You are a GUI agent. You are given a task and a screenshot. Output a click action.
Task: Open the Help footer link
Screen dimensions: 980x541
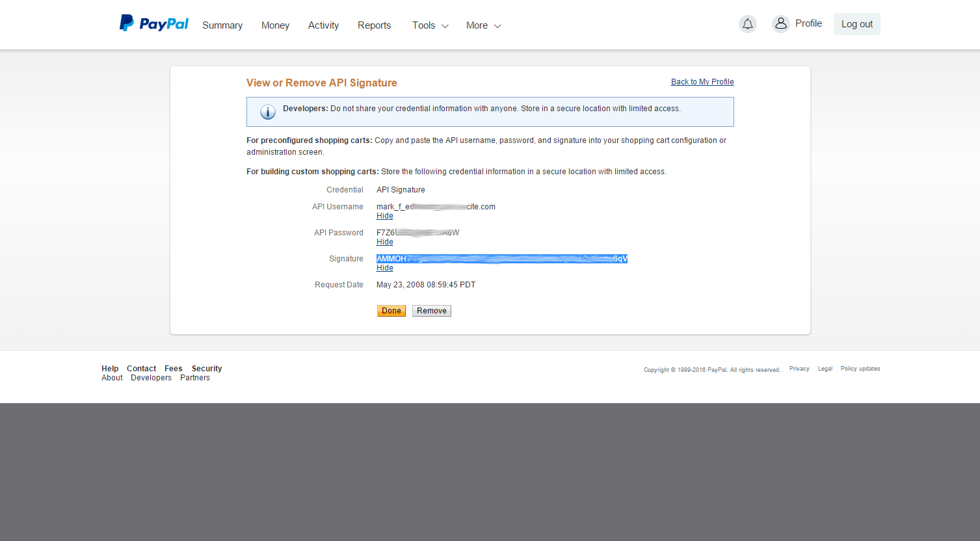click(x=110, y=369)
